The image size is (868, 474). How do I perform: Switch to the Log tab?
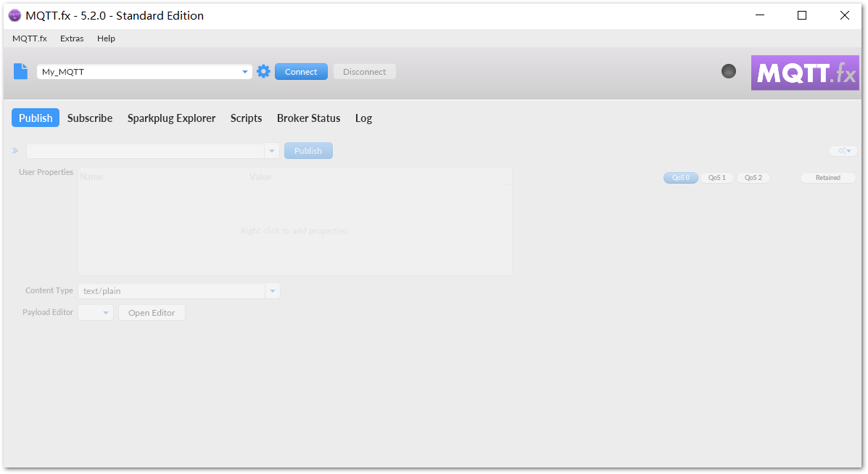[x=364, y=118]
